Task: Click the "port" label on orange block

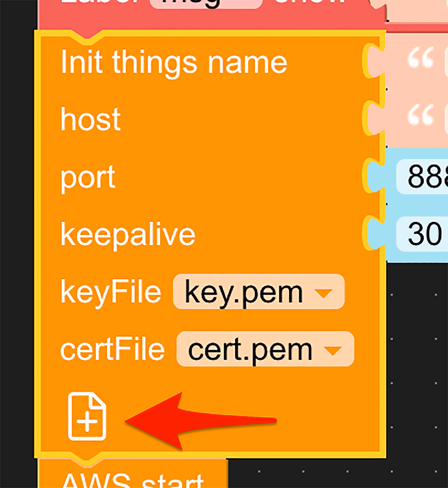Action: click(88, 177)
